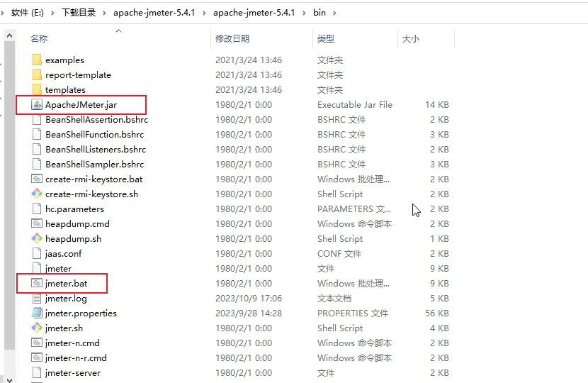The image size is (588, 383).
Task: Click the hc.parameters file icon
Action: (37, 209)
